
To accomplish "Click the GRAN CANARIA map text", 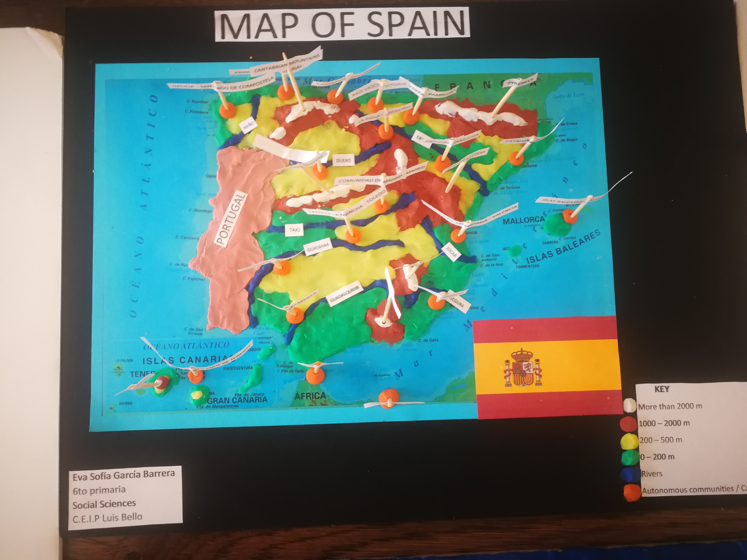I will click(237, 400).
